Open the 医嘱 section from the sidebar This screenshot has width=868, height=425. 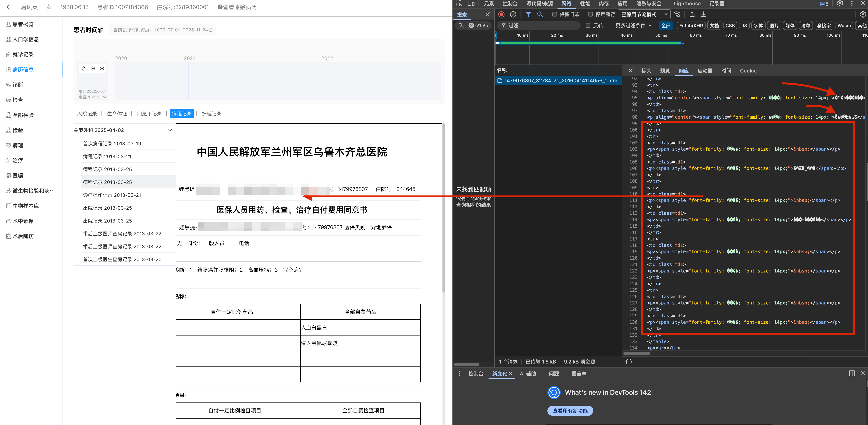click(x=18, y=175)
